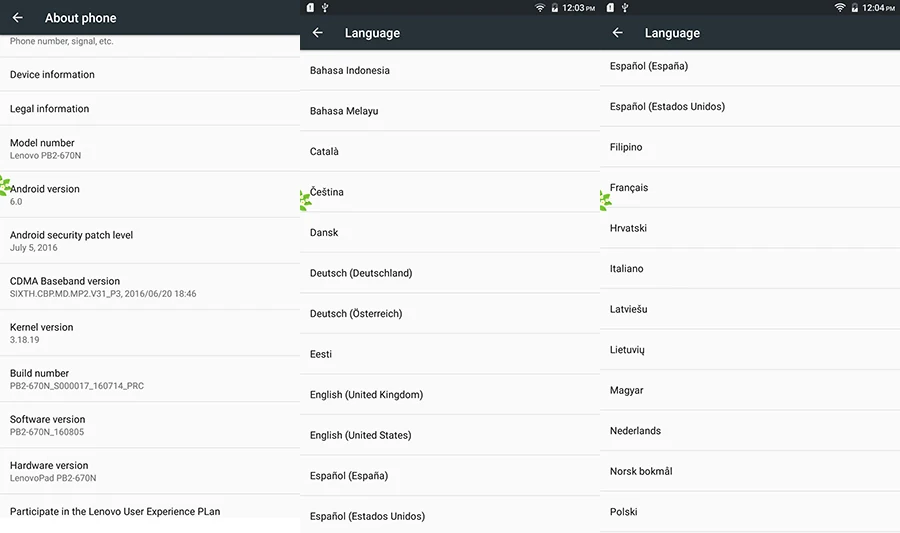Image resolution: width=900 pixels, height=533 pixels.
Task: Select Español (Estados Unidos) on 12:03 screen
Action: 450,516
